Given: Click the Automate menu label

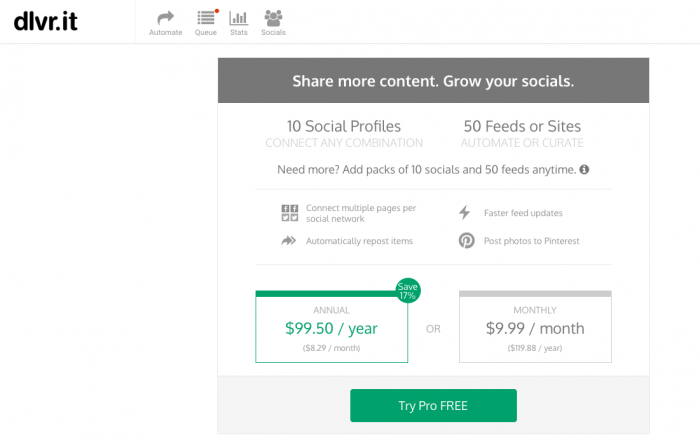Looking at the screenshot, I should point(165,33).
